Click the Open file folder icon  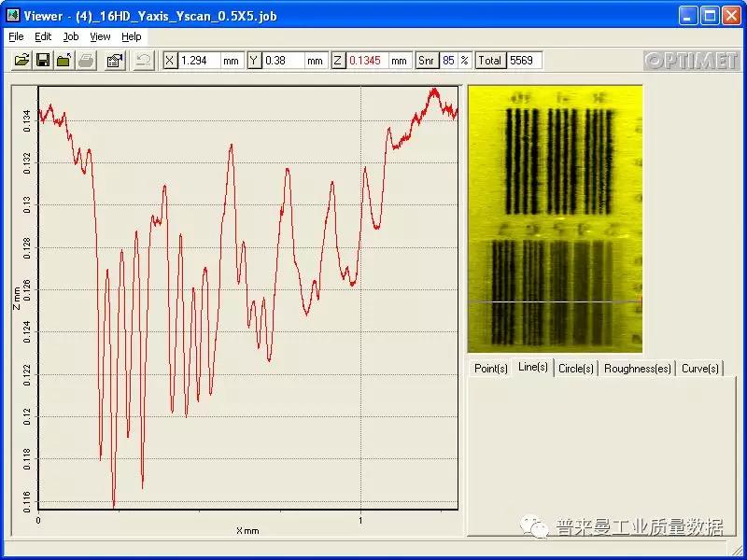click(x=21, y=61)
